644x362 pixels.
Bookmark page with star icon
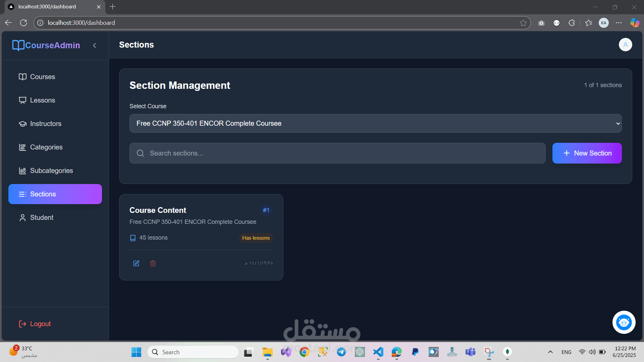523,23
